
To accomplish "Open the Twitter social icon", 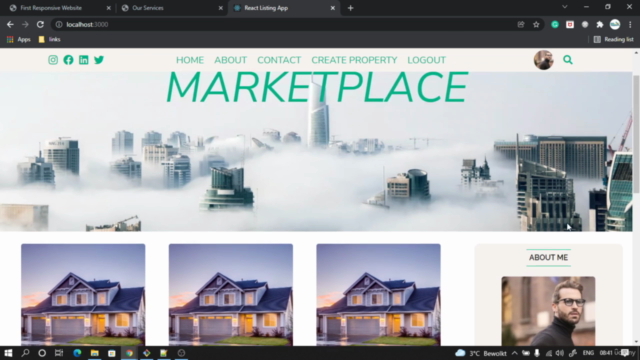I will [99, 60].
